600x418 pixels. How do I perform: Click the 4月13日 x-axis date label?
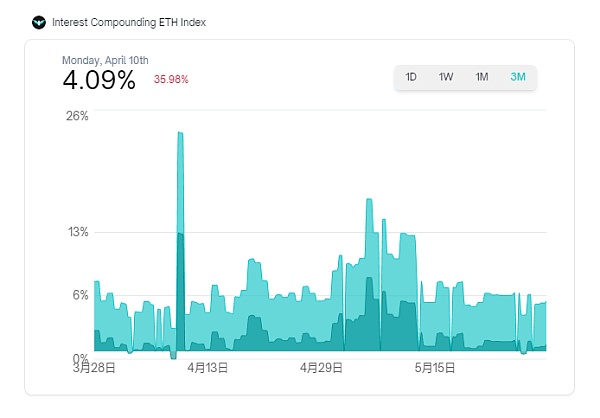click(207, 368)
